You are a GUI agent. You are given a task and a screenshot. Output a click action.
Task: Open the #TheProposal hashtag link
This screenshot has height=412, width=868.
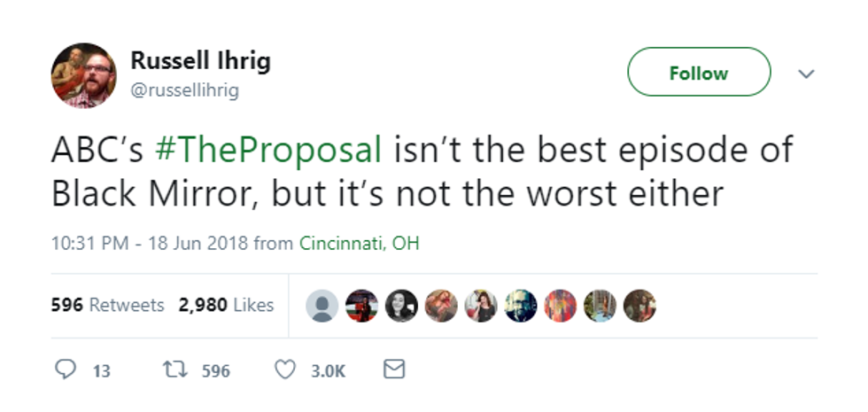[x=268, y=151]
